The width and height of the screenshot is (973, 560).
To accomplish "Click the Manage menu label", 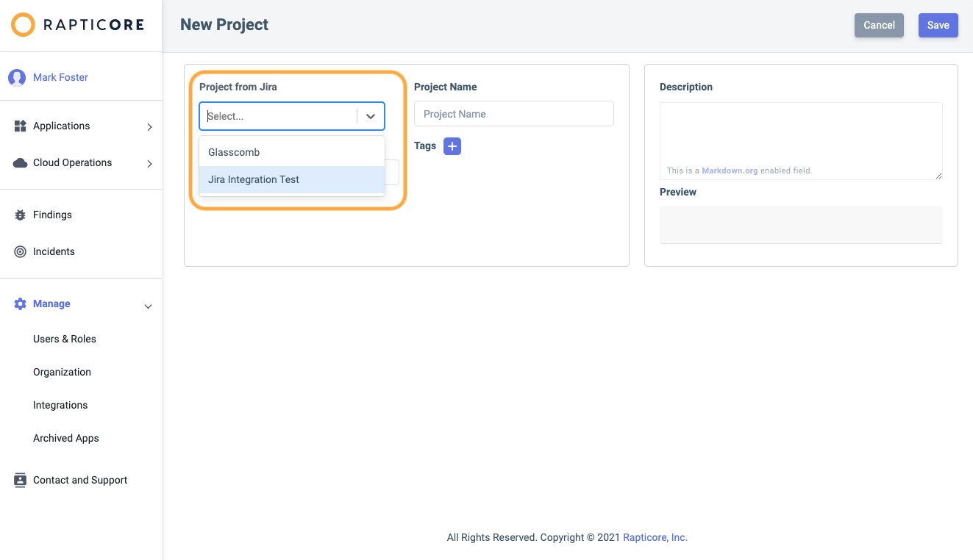I will click(51, 304).
